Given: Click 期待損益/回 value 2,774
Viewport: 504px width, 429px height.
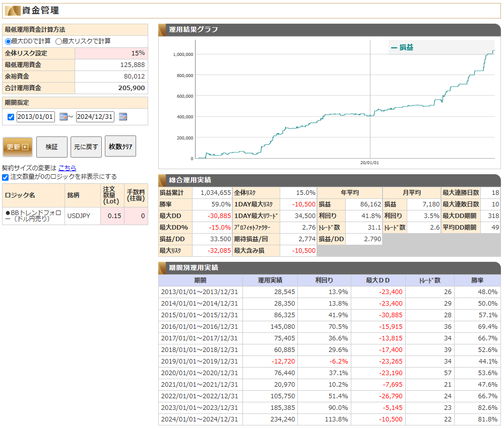Looking at the screenshot, I should pos(307,239).
